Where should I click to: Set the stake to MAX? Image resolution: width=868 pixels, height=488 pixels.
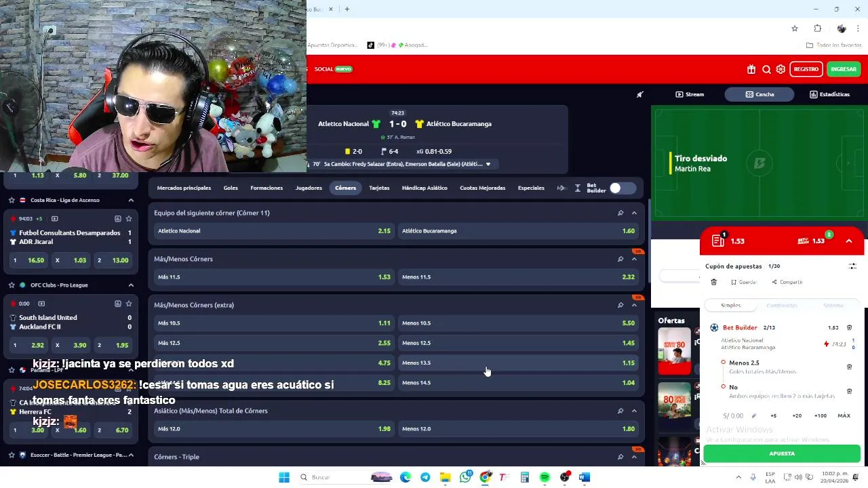click(844, 415)
